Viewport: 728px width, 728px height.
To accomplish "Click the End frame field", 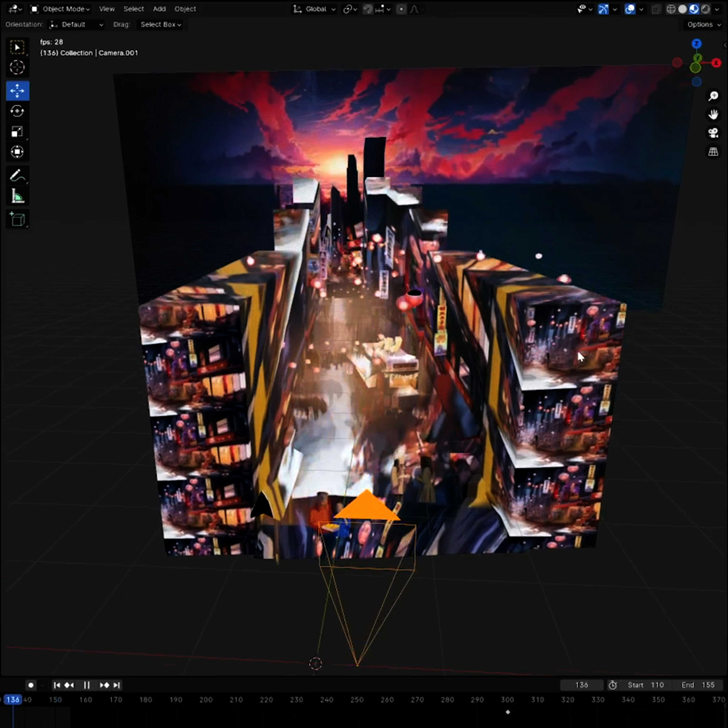I will pyautogui.click(x=698, y=685).
